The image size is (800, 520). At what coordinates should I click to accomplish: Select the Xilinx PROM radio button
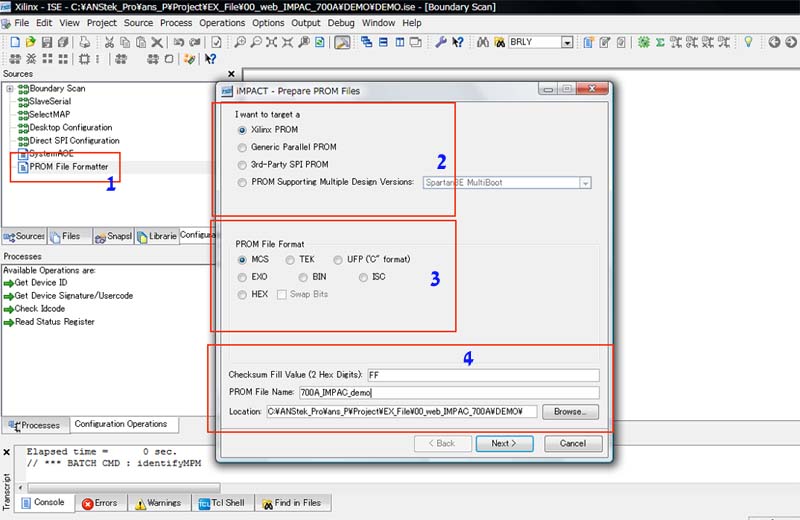(242, 130)
